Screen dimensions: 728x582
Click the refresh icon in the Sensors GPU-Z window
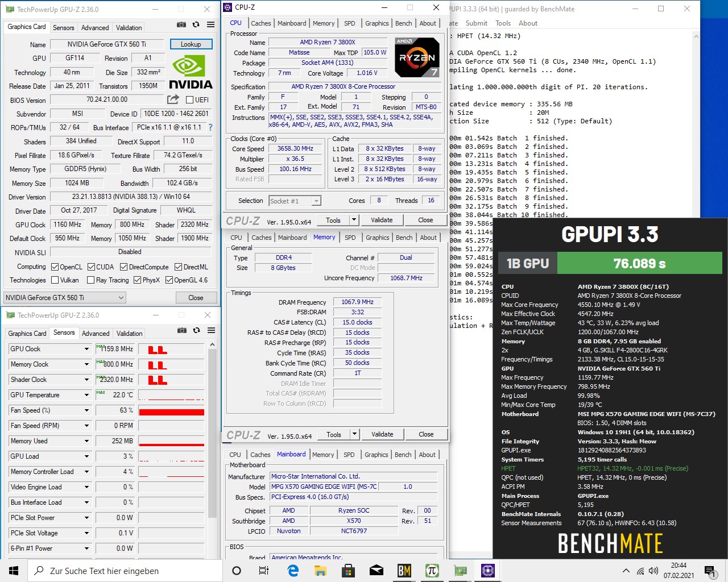point(196,330)
